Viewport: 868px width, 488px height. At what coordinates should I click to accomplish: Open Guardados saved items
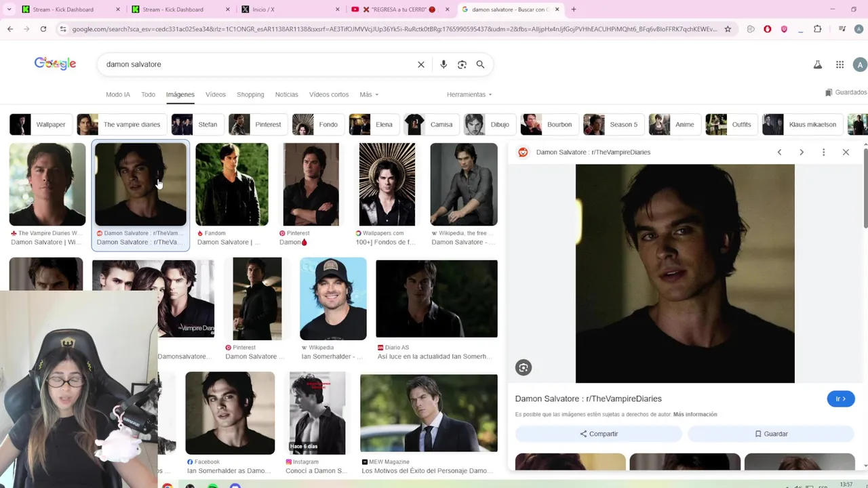tap(846, 92)
